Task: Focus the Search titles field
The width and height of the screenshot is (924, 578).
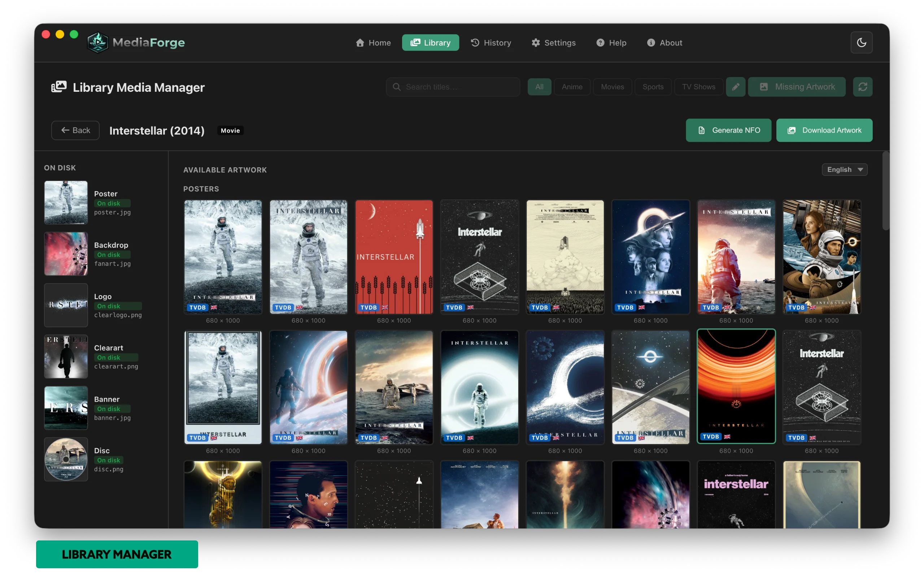Action: [x=453, y=87]
